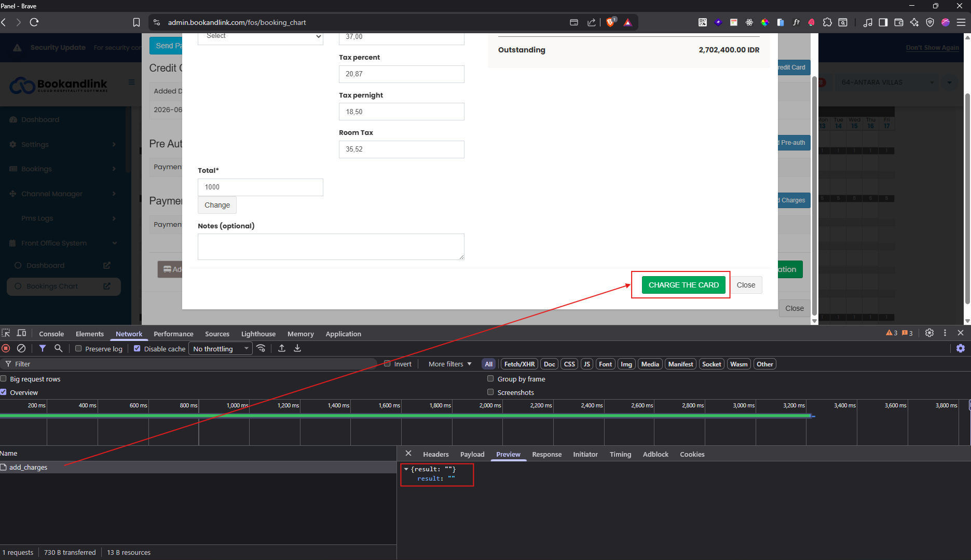Screen dimensions: 971x560
Task: Clear the network log
Action: 21,348
